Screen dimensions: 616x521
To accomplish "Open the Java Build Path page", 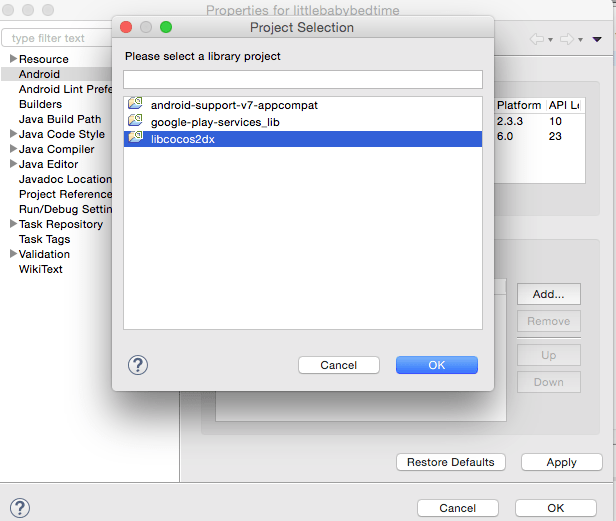I will tap(60, 119).
